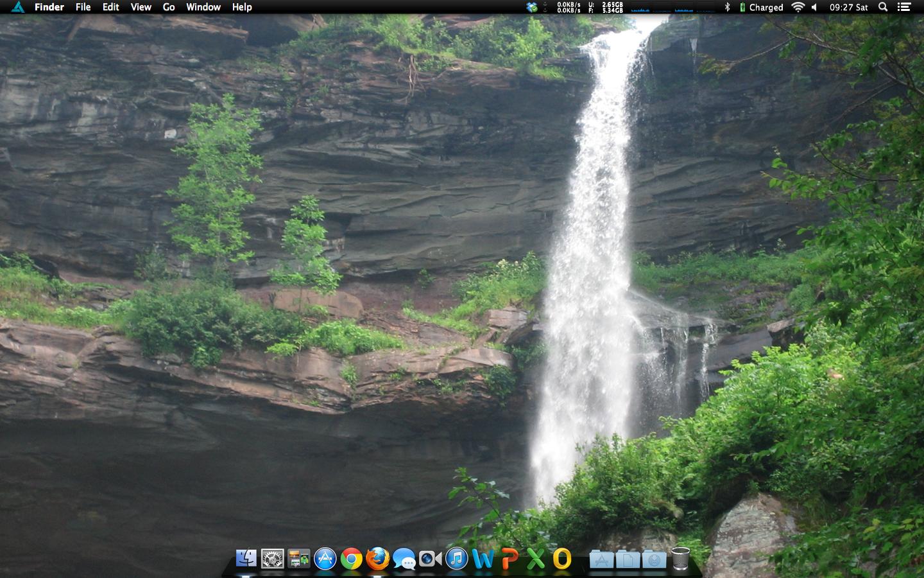This screenshot has width=924, height=578.
Task: Open Finder from the Dock
Action: pos(246,559)
